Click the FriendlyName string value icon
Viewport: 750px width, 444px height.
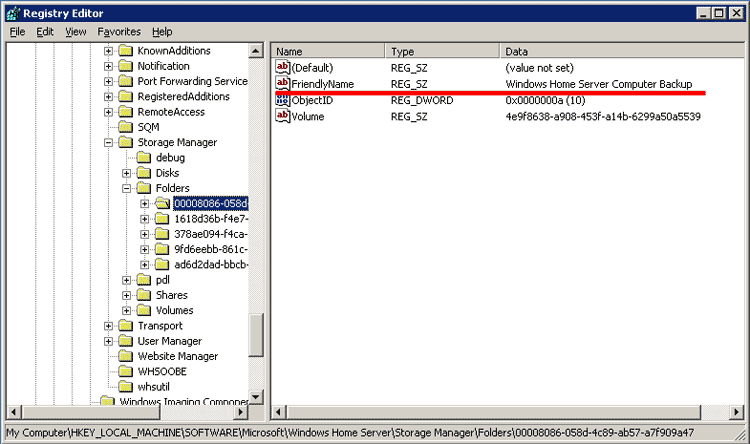pos(283,83)
